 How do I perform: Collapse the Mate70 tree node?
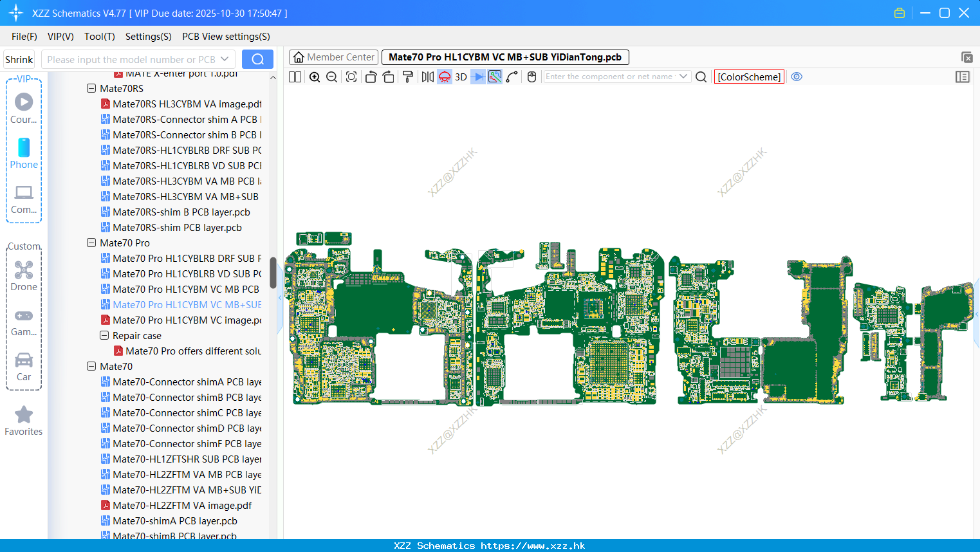[91, 366]
